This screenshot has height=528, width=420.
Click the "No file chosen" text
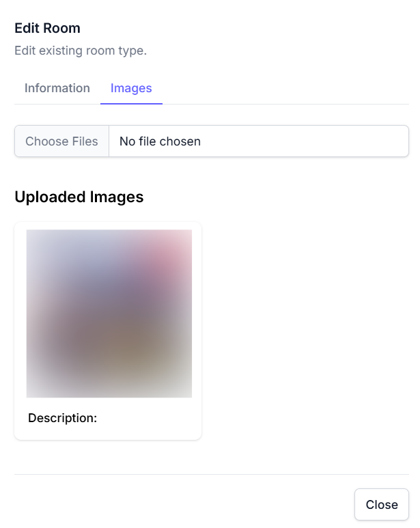160,141
